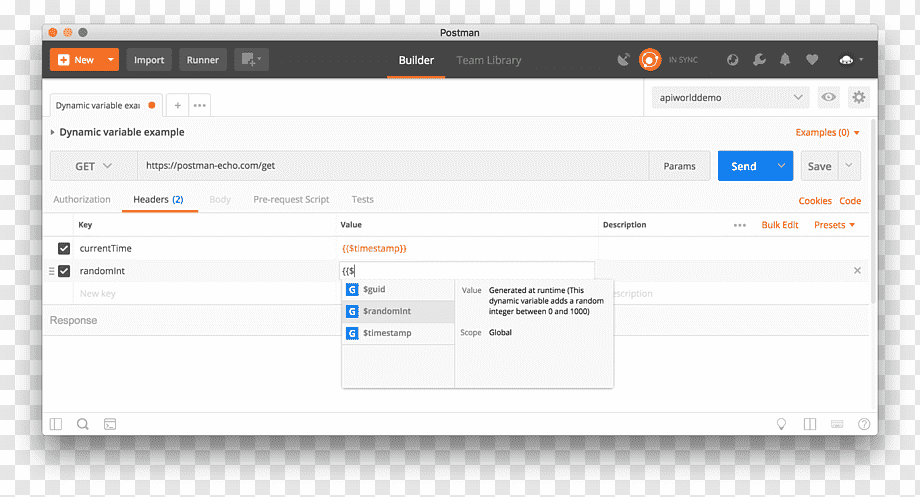Viewport: 920px width, 497px height.
Task: Open the Runner
Action: tap(202, 60)
